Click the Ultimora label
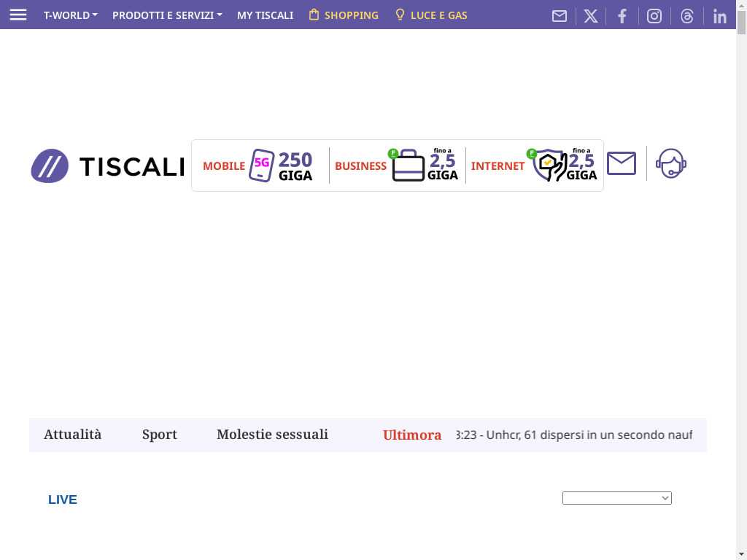The image size is (747, 560). click(412, 435)
